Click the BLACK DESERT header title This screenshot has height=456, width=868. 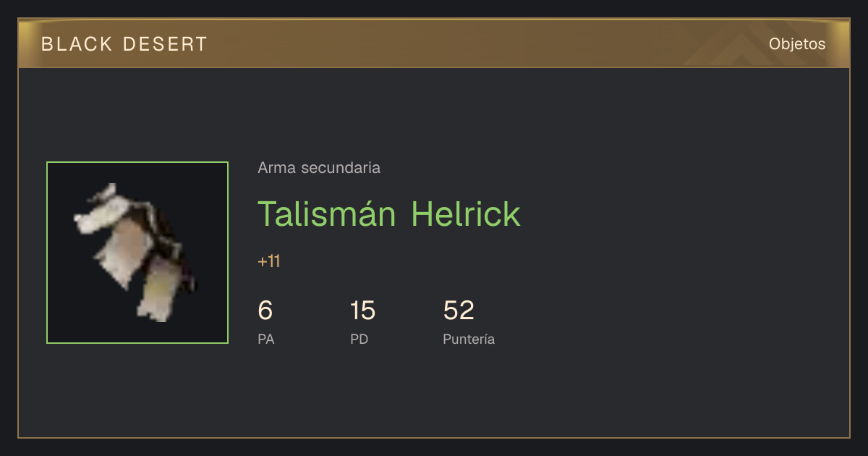(124, 44)
